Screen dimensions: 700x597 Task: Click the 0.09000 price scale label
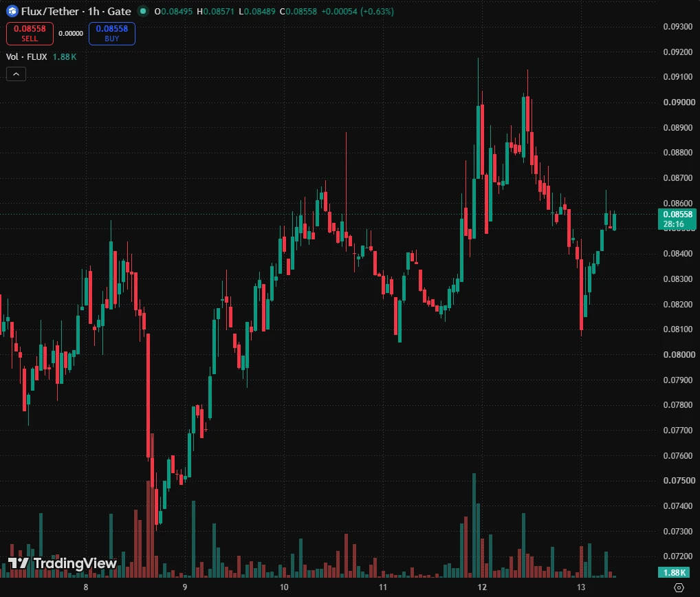point(679,102)
